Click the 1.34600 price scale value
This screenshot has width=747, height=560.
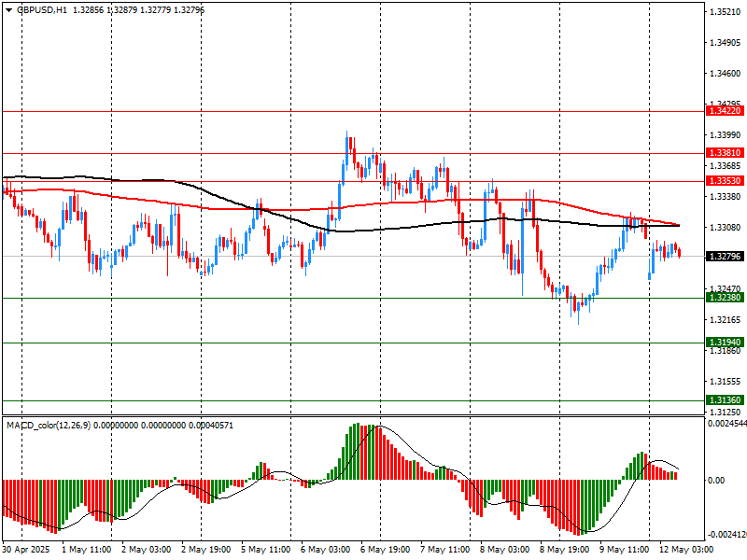click(x=725, y=73)
